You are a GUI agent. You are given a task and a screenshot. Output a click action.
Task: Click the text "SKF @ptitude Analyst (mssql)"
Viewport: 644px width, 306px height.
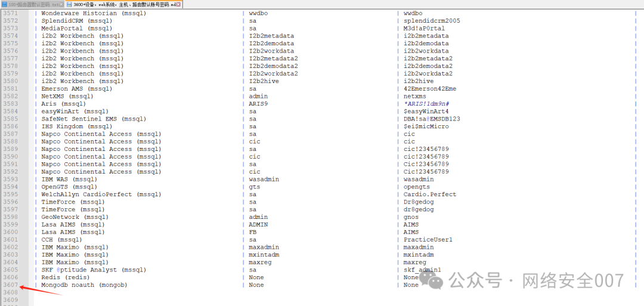coord(94,270)
